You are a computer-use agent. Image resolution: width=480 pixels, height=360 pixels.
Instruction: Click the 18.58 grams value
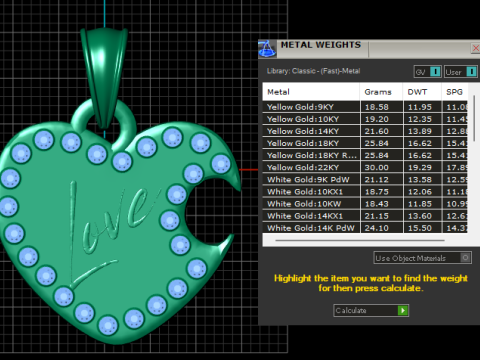377,107
